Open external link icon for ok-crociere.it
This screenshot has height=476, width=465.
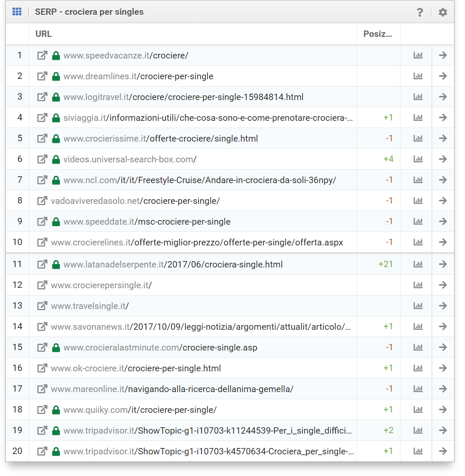tap(42, 368)
